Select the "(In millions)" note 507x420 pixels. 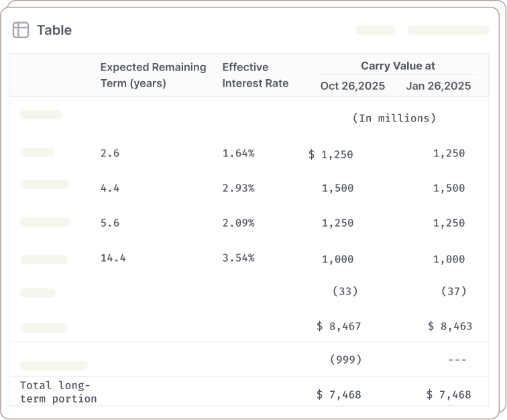pos(394,118)
